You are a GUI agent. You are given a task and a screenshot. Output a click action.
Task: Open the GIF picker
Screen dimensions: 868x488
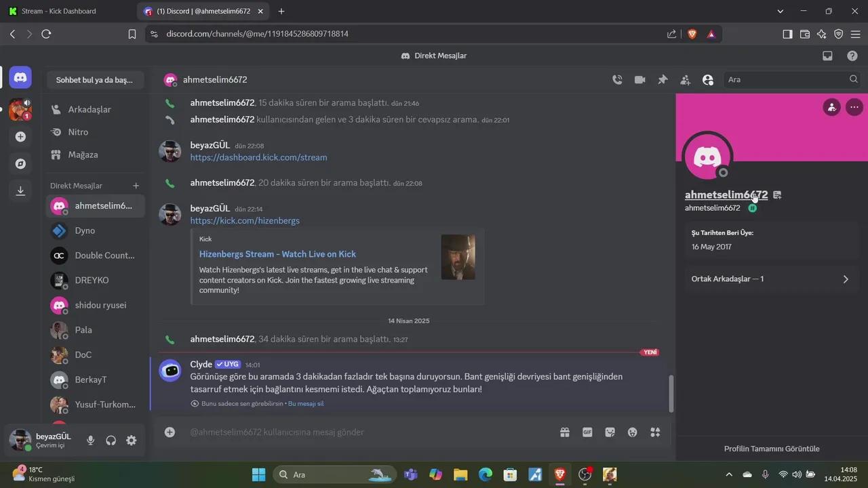coord(587,432)
